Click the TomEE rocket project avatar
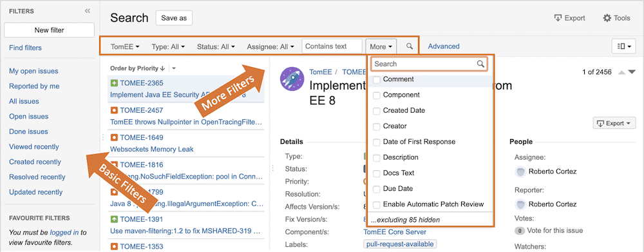Viewport: 644px width, 252px height. 292,79
